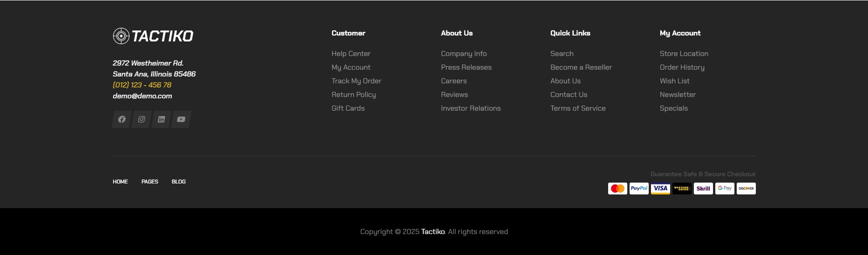Open the PAGES footer menu item
Viewport: 868px width, 255px height.
pyautogui.click(x=150, y=182)
